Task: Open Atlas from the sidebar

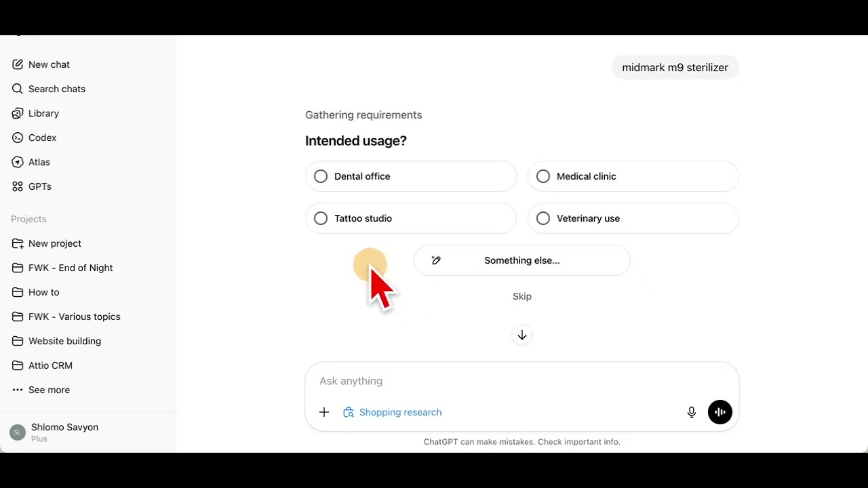Action: pyautogui.click(x=39, y=162)
